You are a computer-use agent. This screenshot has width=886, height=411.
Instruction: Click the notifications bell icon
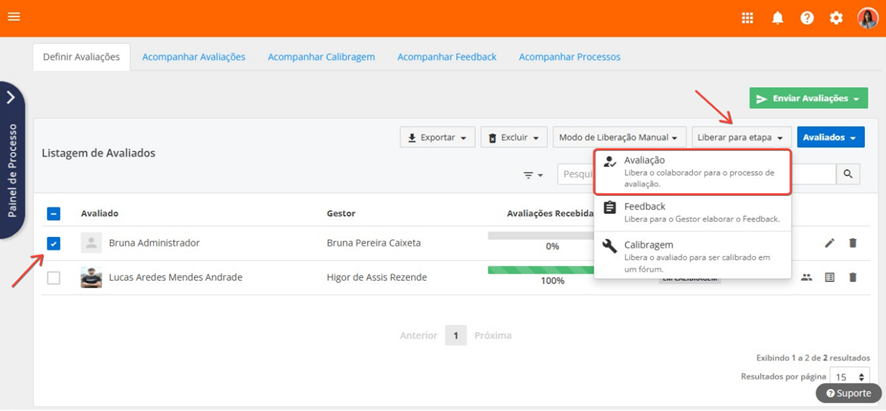pos(777,18)
